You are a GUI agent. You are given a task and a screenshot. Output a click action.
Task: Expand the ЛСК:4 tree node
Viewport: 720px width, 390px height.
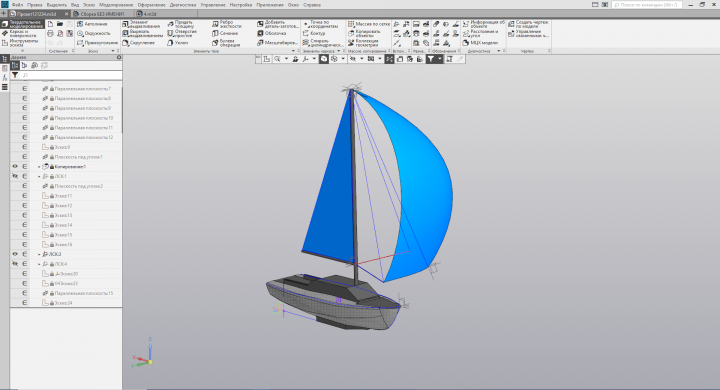pyautogui.click(x=39, y=264)
